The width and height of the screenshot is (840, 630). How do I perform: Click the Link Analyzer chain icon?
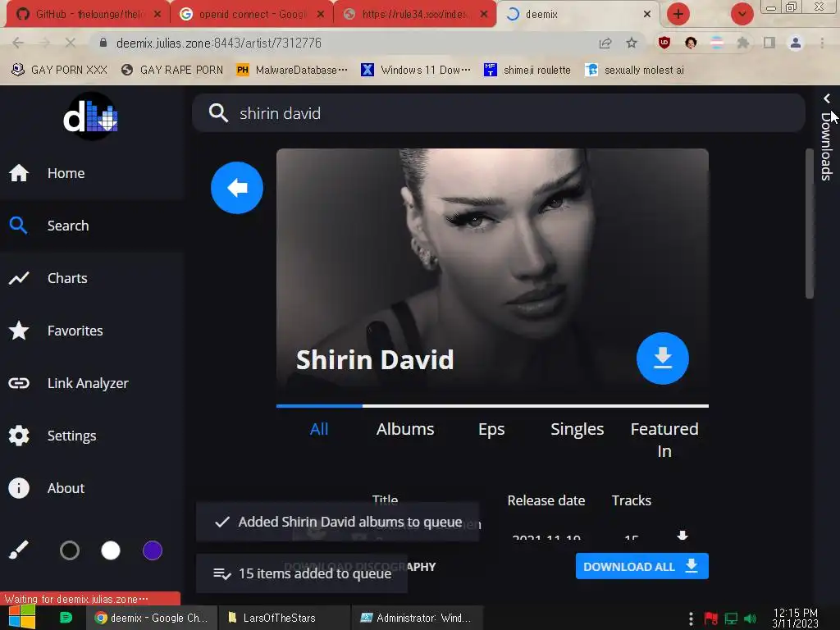click(19, 383)
